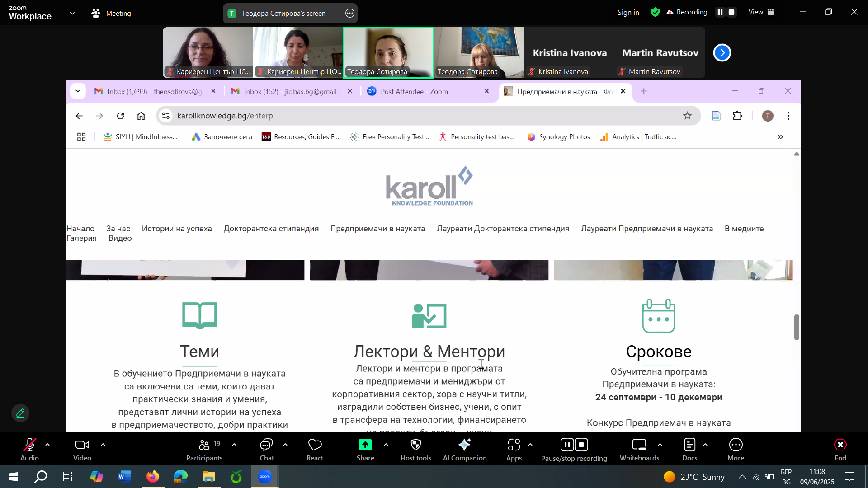The height and width of the screenshot is (488, 868).
Task: Open Докторантска стипендия menu item
Action: [271, 229]
